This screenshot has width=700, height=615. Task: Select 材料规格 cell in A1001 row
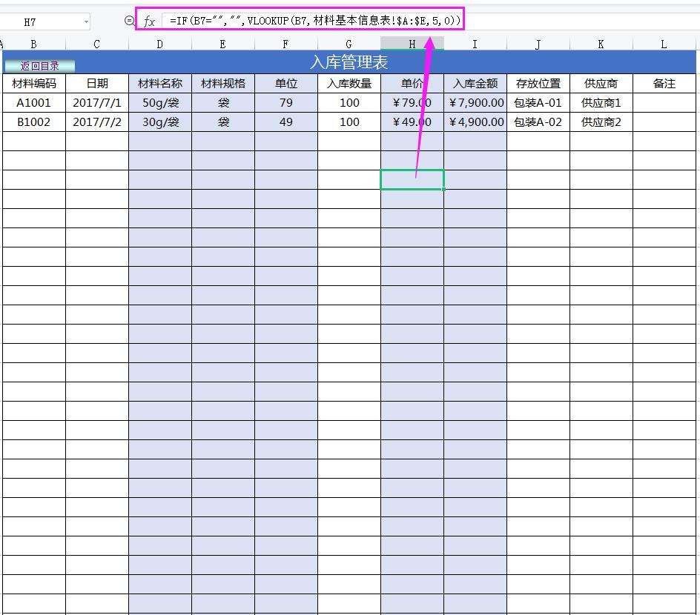(x=222, y=102)
